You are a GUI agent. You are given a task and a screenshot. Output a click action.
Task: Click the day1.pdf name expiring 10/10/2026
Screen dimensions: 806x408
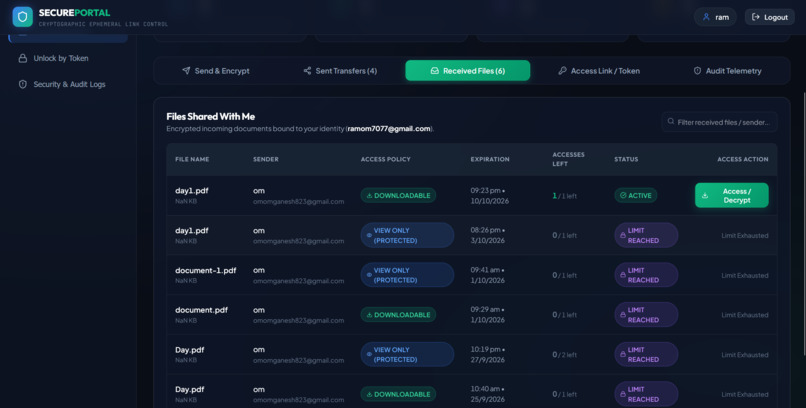point(192,191)
